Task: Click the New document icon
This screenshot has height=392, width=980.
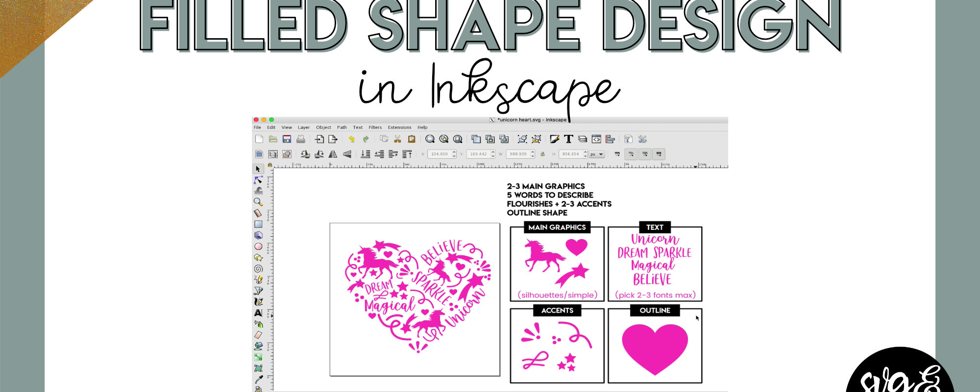Action: 259,139
